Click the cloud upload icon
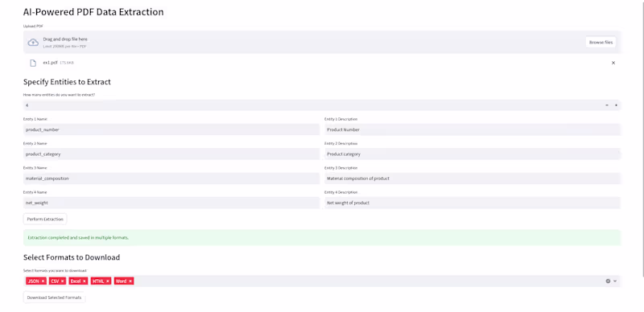 pos(33,43)
